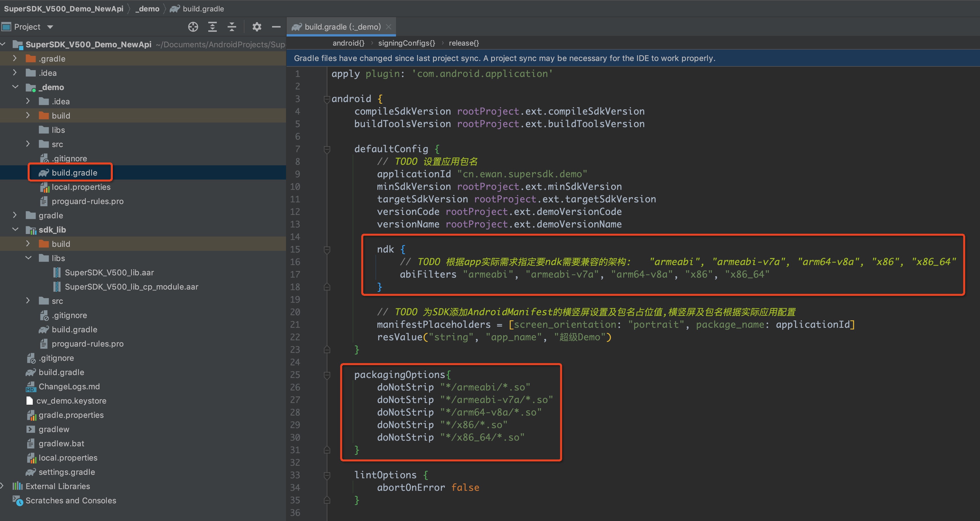The width and height of the screenshot is (980, 521).
Task: Open the ChangeLogs.md markdown file
Action: coord(69,386)
